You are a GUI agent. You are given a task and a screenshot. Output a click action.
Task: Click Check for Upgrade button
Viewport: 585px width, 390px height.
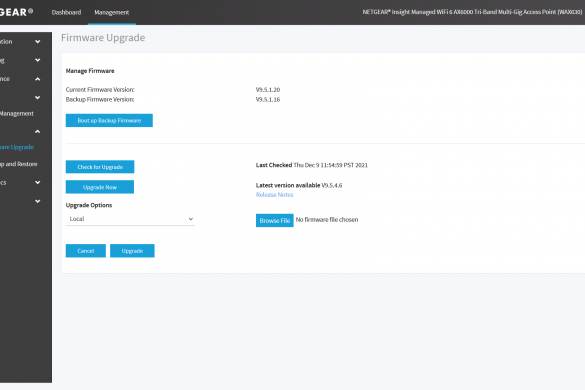100,167
